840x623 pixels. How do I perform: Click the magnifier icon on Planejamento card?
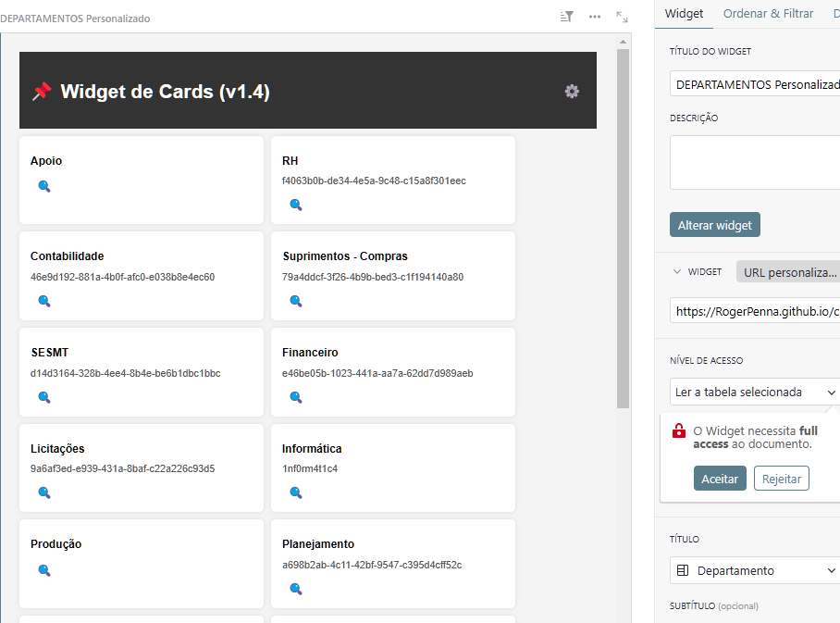tap(296, 589)
